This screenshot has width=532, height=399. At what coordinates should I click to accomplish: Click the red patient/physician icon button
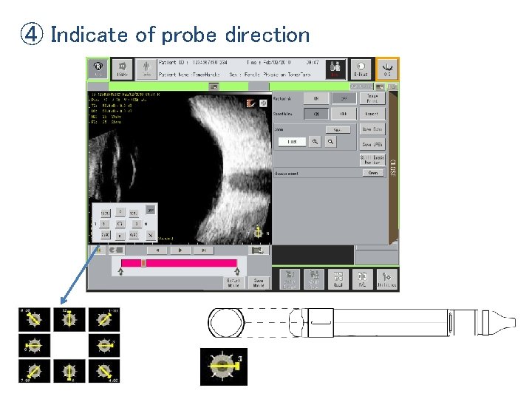(x=335, y=69)
